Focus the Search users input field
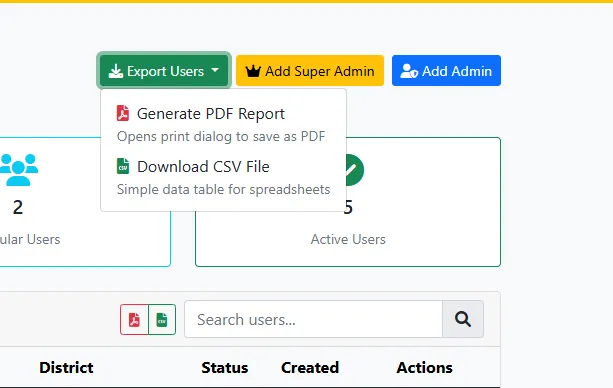Viewport: 613px width, 388px height. click(x=314, y=320)
